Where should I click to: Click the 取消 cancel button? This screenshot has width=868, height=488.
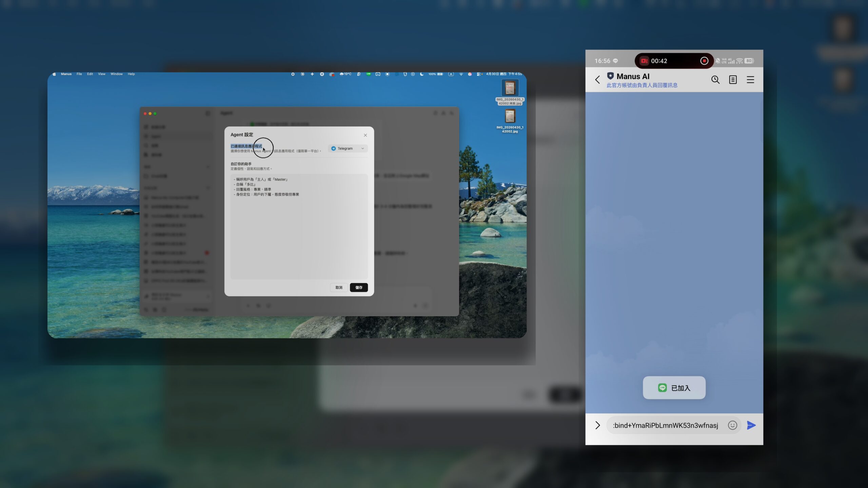point(339,287)
